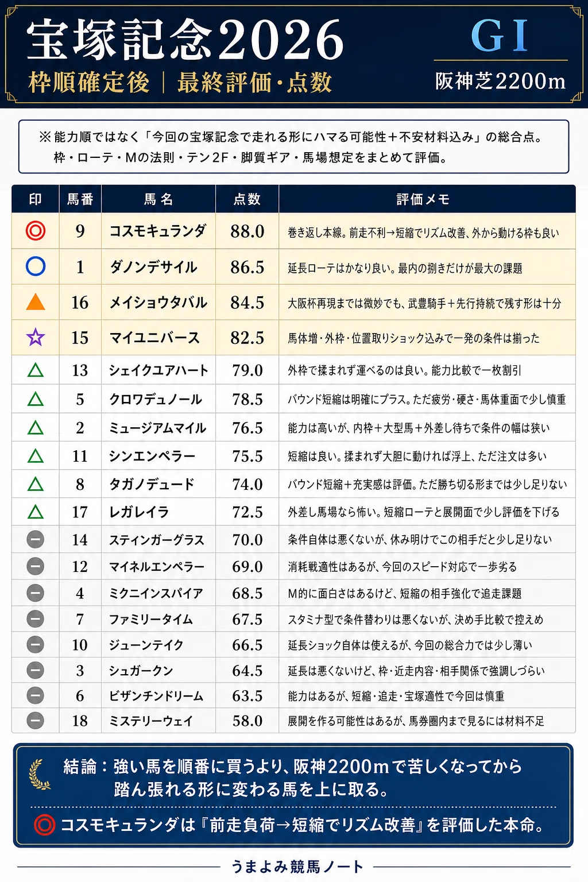This screenshot has width=588, height=882.
Task: Click the 馬番 column header
Action: 80,199
